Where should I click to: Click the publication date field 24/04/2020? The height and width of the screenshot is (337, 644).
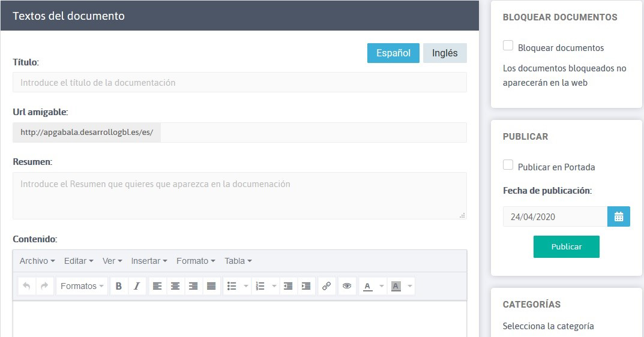[x=555, y=216]
